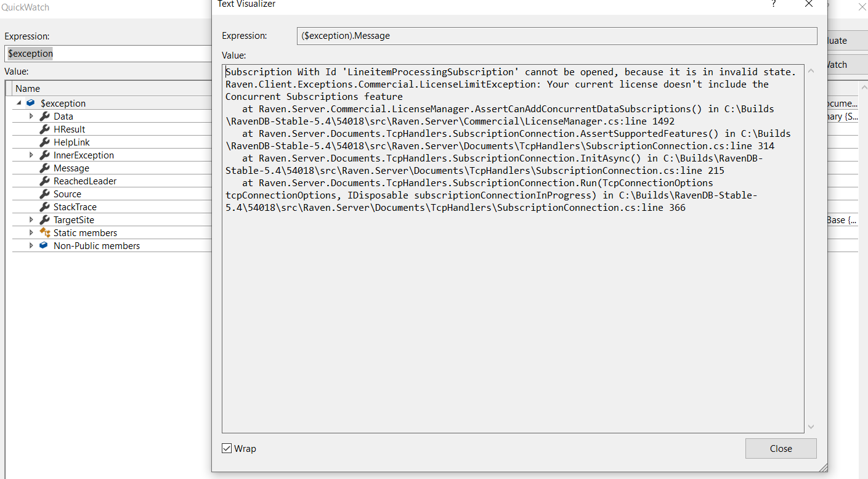
Task: Click the Static members icon
Action: click(x=44, y=232)
